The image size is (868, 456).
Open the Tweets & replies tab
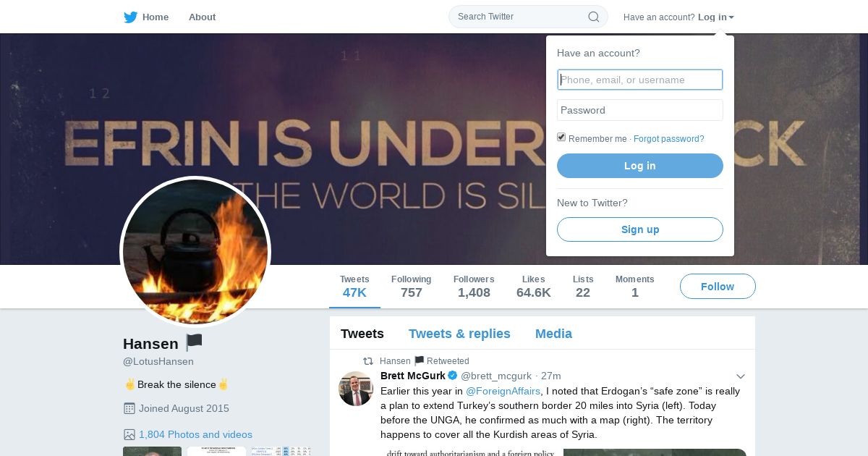click(x=459, y=334)
